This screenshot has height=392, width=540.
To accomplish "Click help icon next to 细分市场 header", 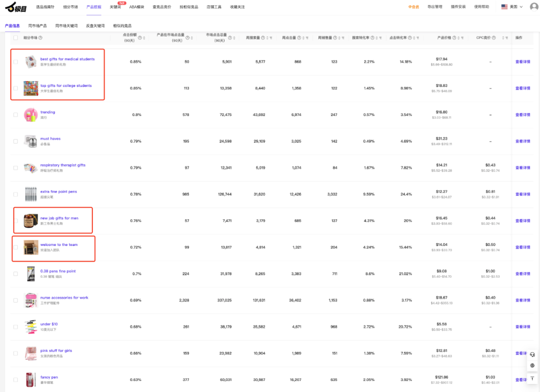I will [40, 38].
